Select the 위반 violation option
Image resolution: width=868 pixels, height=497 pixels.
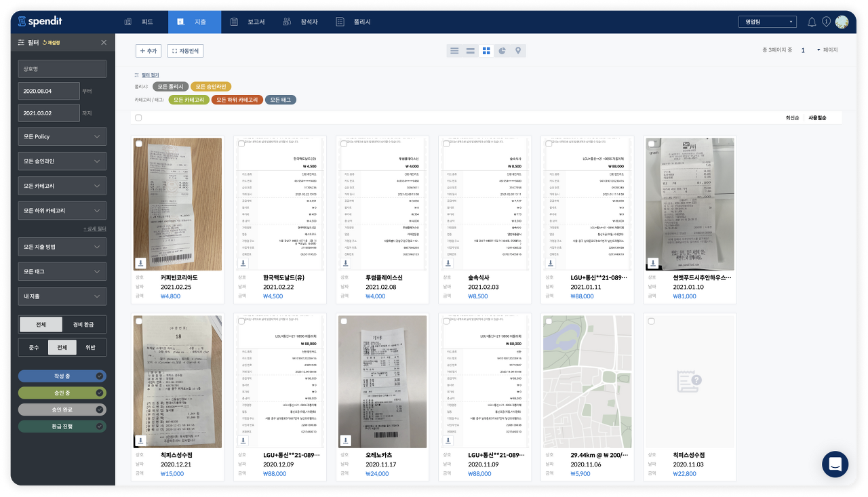click(x=91, y=347)
